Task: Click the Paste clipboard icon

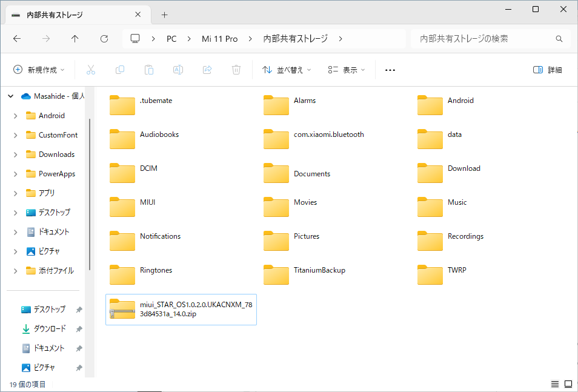Action: (x=149, y=70)
